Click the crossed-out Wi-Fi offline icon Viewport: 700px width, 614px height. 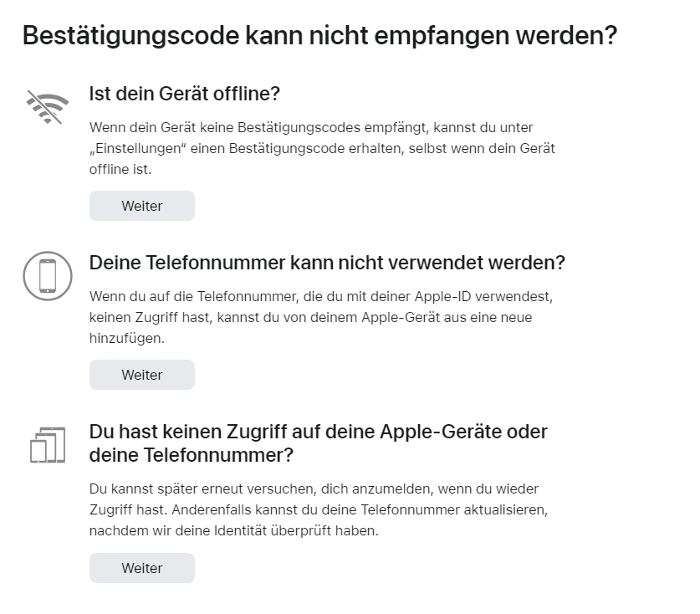coord(48,107)
